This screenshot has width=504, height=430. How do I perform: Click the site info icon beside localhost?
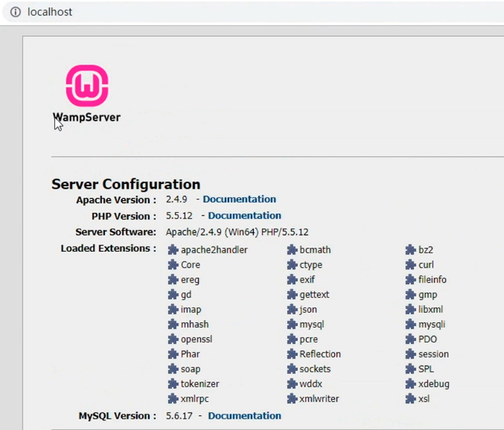pos(16,12)
